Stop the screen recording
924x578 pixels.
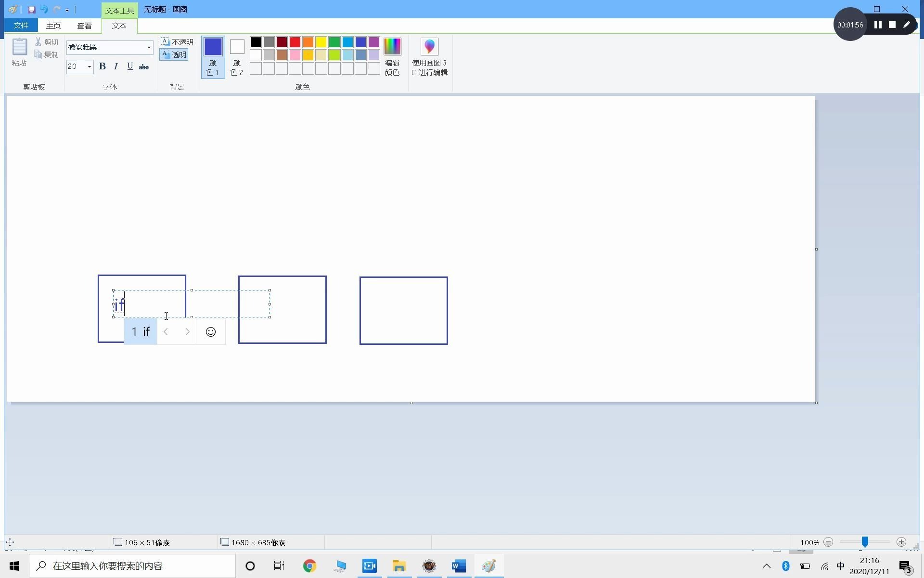pos(892,25)
